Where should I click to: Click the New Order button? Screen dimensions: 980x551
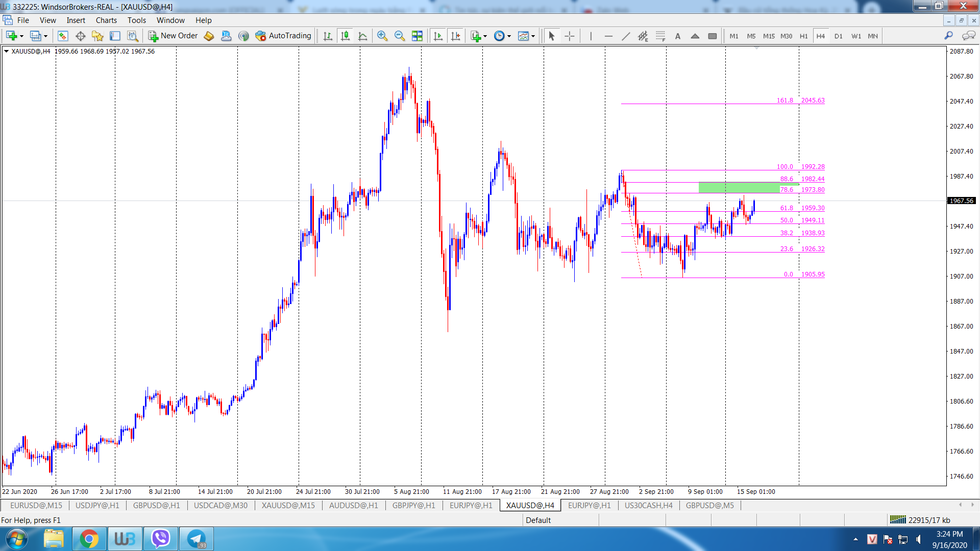pos(173,36)
